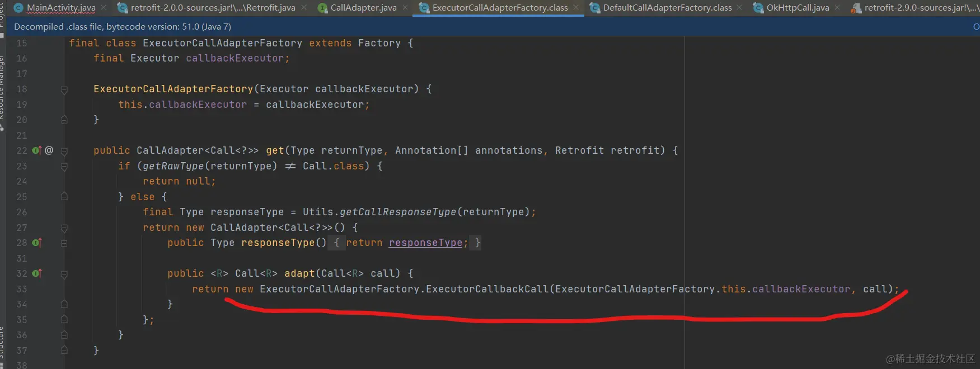Collapse the if block fold at line 23
Screen dimensions: 980x369
click(64, 166)
